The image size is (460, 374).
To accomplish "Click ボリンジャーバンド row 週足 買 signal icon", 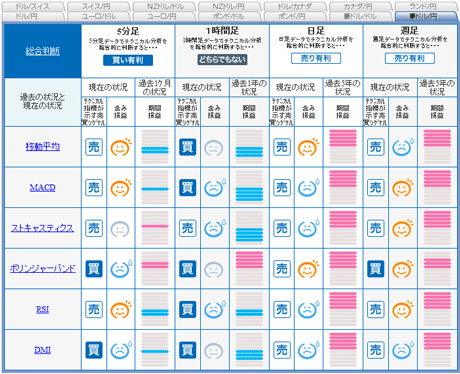I will (376, 269).
